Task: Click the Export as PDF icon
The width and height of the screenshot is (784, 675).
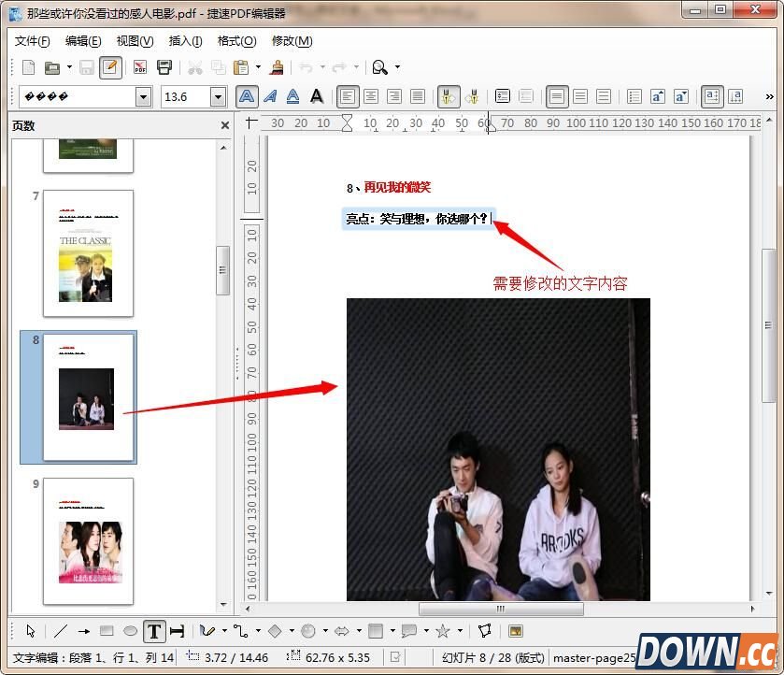Action: (140, 67)
